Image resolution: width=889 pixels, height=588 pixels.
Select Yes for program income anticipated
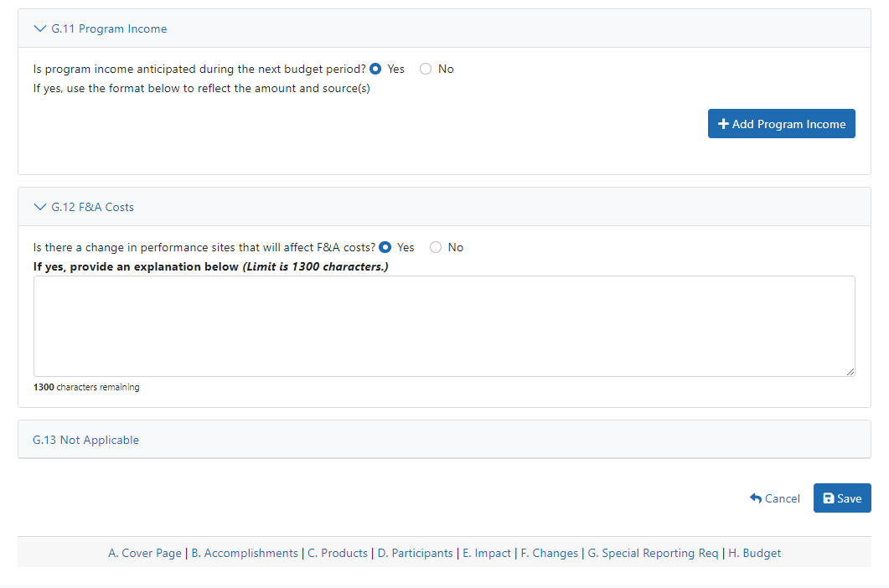(375, 69)
